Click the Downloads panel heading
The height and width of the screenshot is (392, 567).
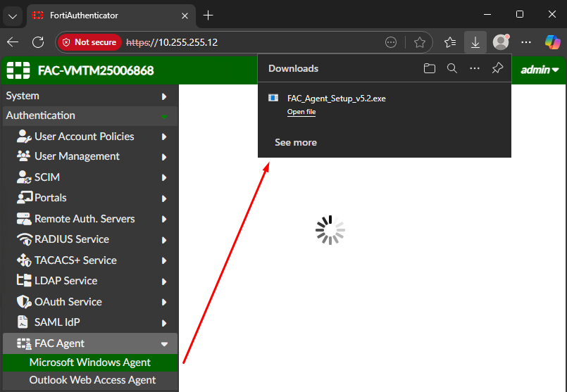293,68
